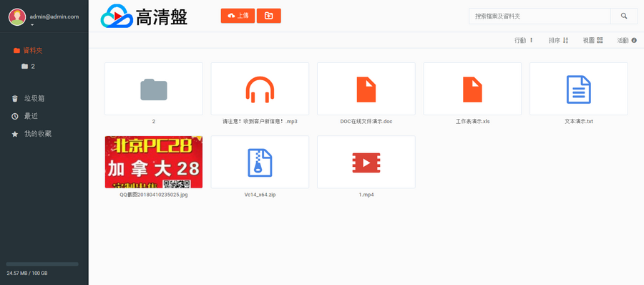Open the admin@admin.com account dropdown arrow

(x=32, y=25)
